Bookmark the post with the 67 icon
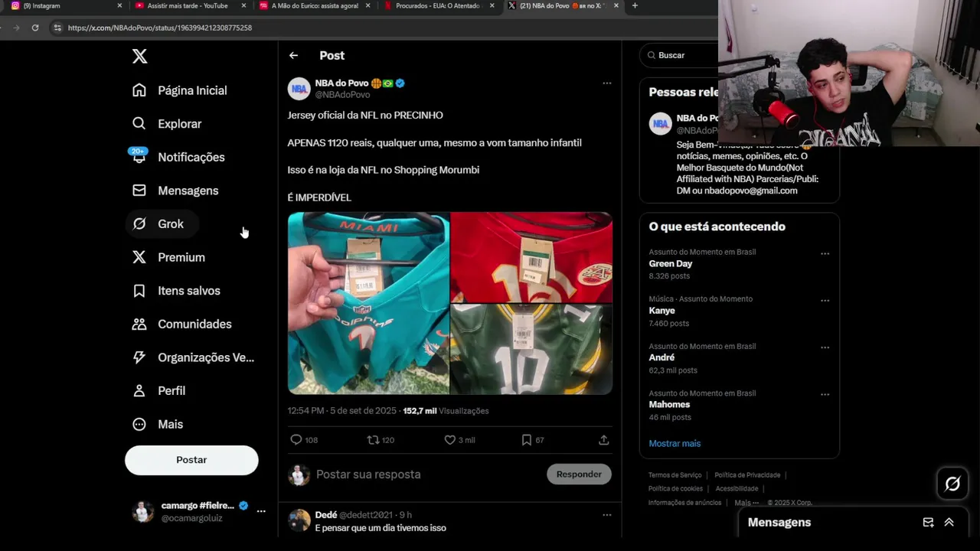 (527, 440)
